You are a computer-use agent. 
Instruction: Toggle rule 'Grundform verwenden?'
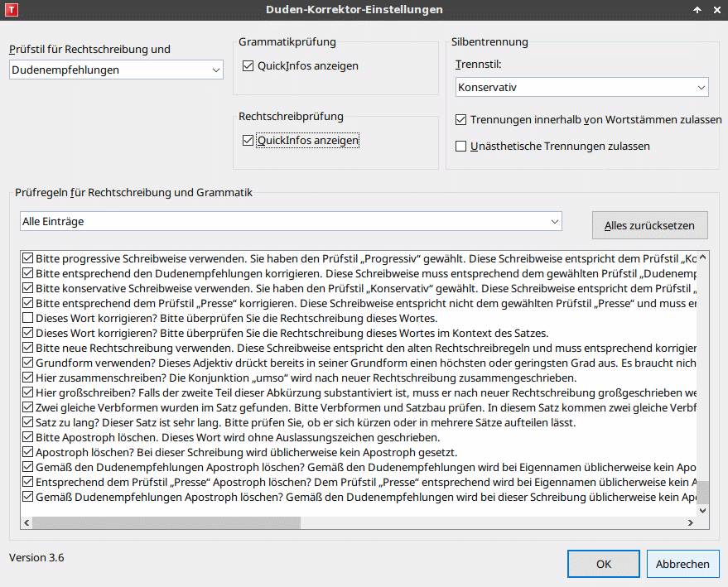[28, 363]
